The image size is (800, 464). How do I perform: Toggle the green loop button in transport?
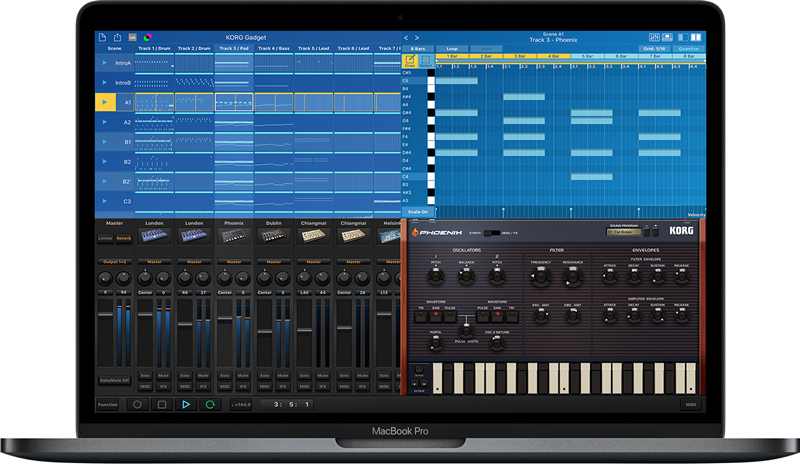tap(210, 404)
